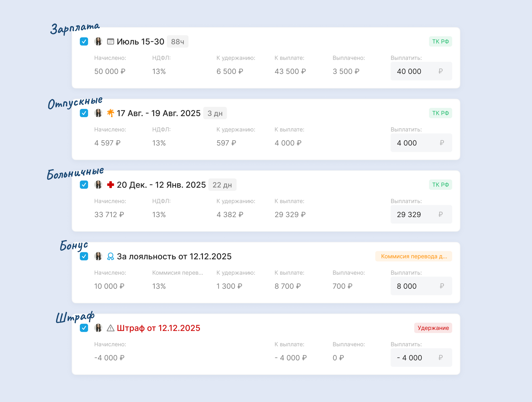Click the red cross sick leave icon
The height and width of the screenshot is (402, 532).
click(x=111, y=185)
